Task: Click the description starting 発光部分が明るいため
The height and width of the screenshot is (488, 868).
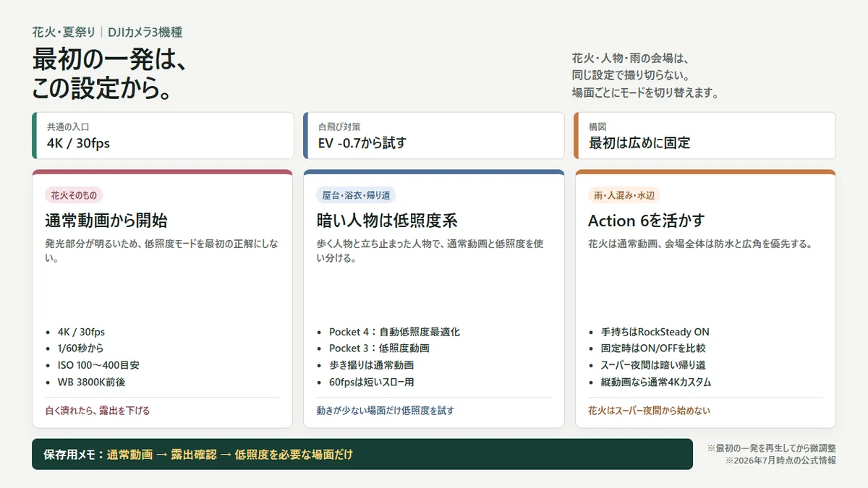Action: pyautogui.click(x=162, y=251)
